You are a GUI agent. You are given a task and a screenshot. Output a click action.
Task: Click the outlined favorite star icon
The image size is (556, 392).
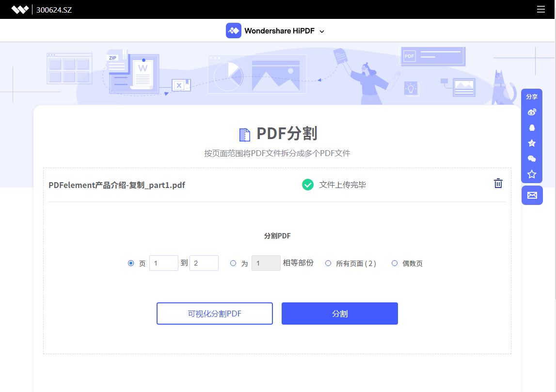pyautogui.click(x=532, y=174)
